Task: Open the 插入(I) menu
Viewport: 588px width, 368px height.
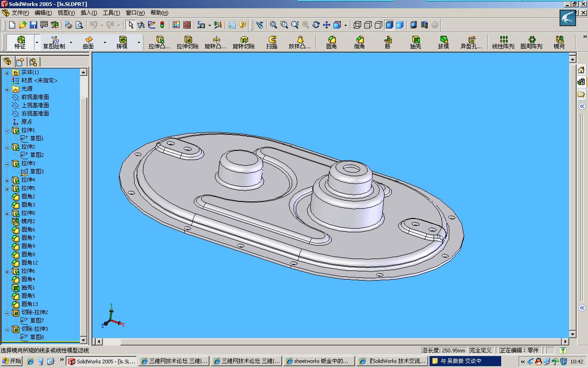Action: coord(89,13)
